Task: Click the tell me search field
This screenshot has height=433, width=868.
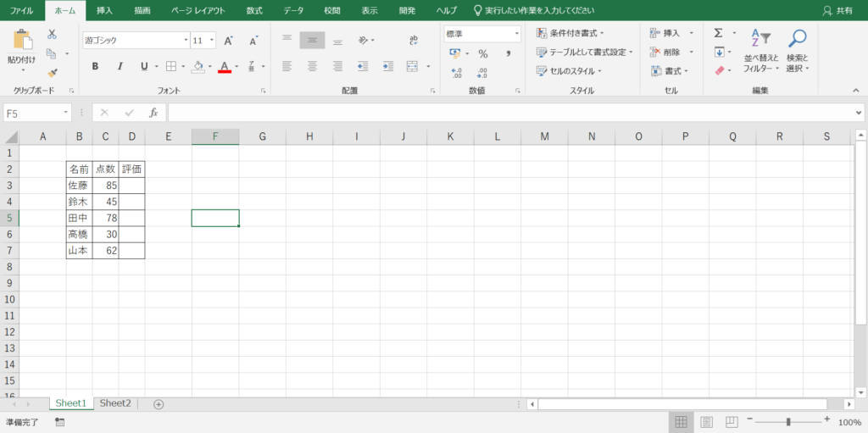Action: 534,10
